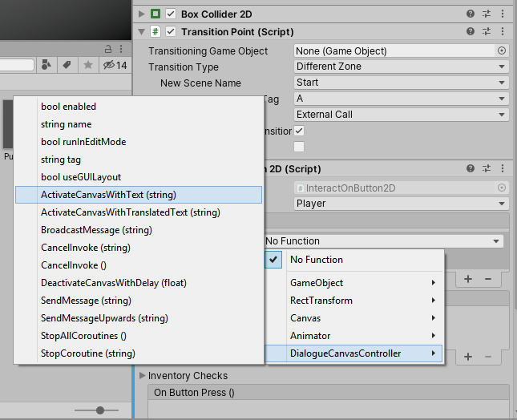Open Box Collider 2D help reference icon

coord(471,14)
